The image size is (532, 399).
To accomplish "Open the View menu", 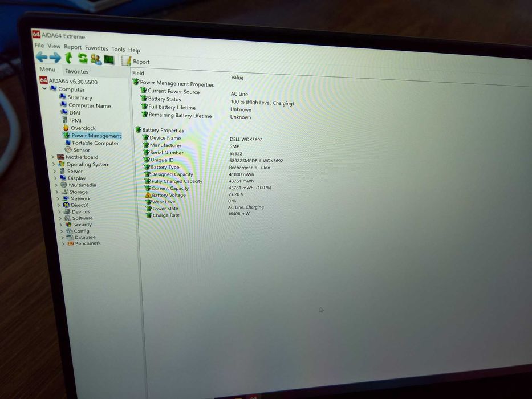I will point(54,46).
